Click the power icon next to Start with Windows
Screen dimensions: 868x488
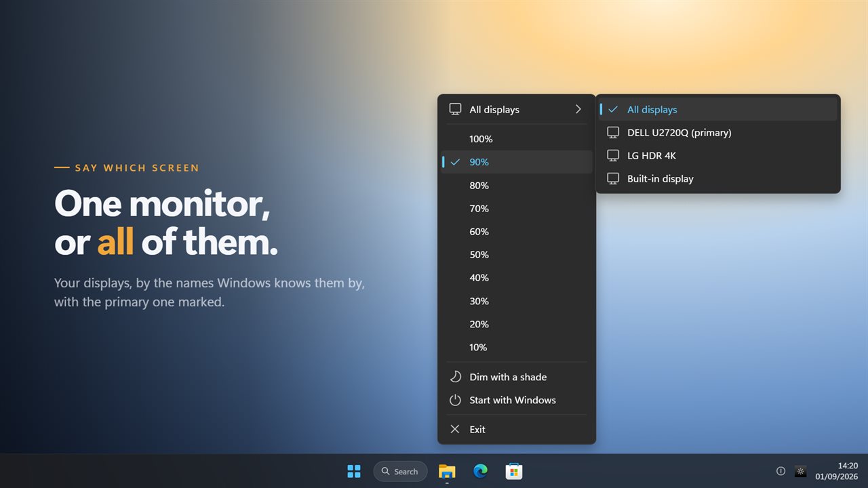click(x=455, y=400)
